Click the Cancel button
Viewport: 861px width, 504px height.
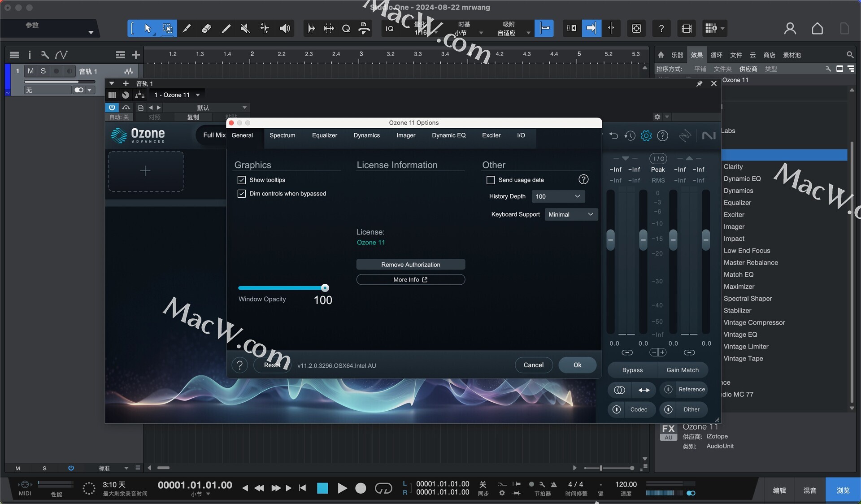(533, 365)
